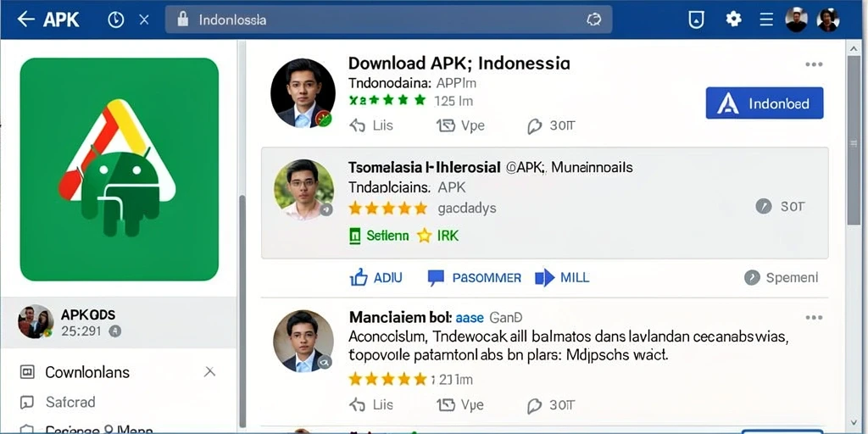This screenshot has width=868, height=434.
Task: Click the green Setlenn icon
Action: click(355, 236)
